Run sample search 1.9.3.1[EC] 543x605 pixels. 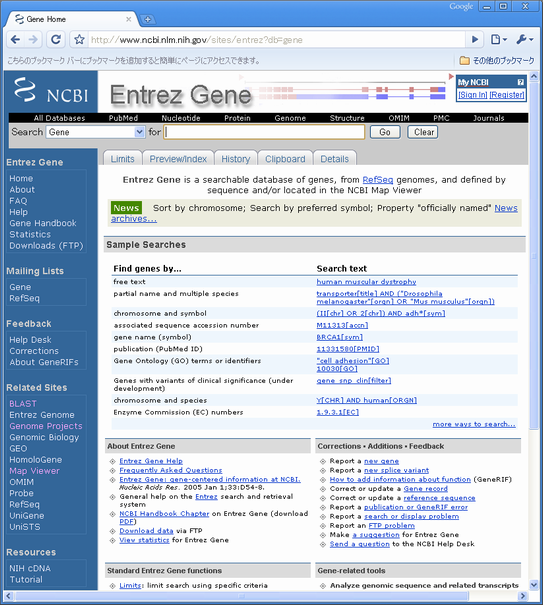click(x=338, y=412)
